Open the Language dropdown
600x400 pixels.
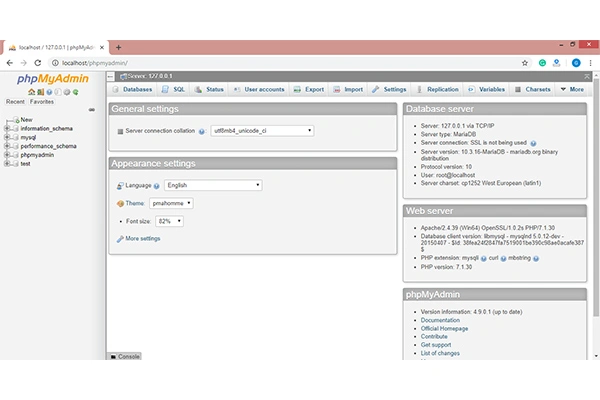[x=213, y=185]
